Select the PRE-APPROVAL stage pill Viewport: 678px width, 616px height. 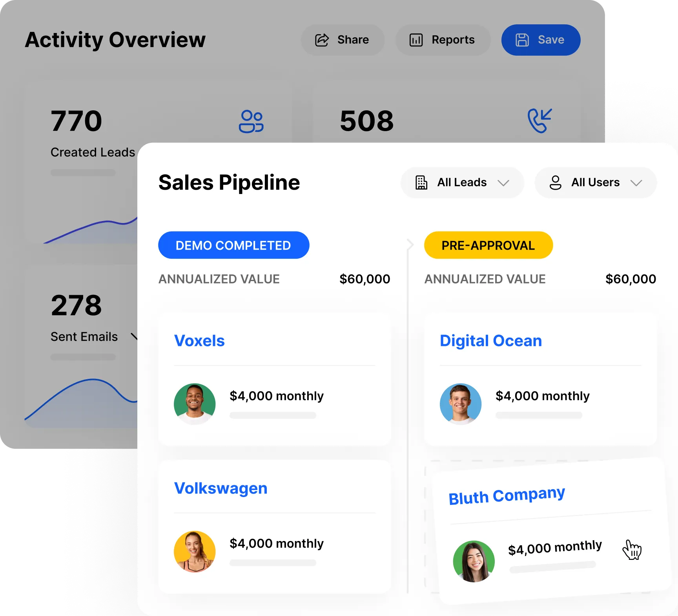488,245
